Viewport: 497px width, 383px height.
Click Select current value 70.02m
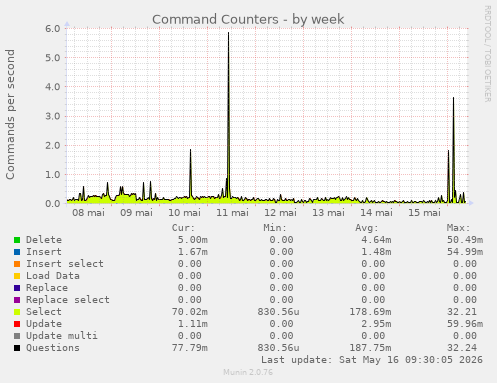tap(190, 312)
